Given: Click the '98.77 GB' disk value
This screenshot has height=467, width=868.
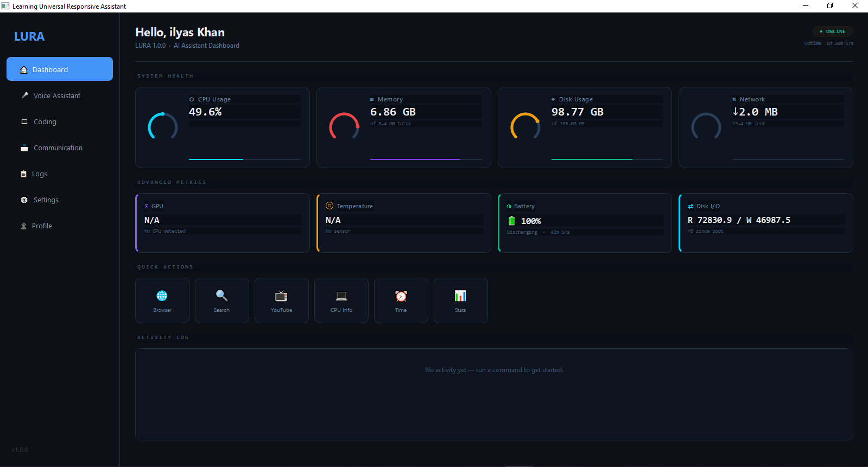Looking at the screenshot, I should click(578, 112).
